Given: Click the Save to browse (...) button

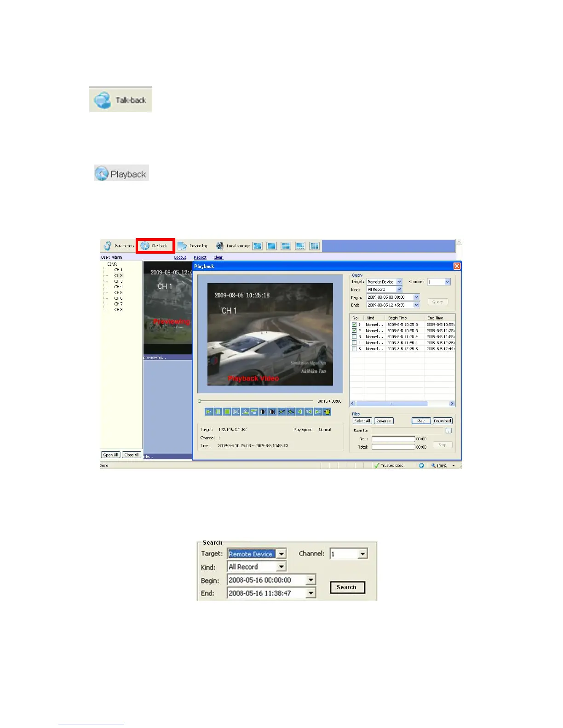Looking at the screenshot, I should click(448, 431).
